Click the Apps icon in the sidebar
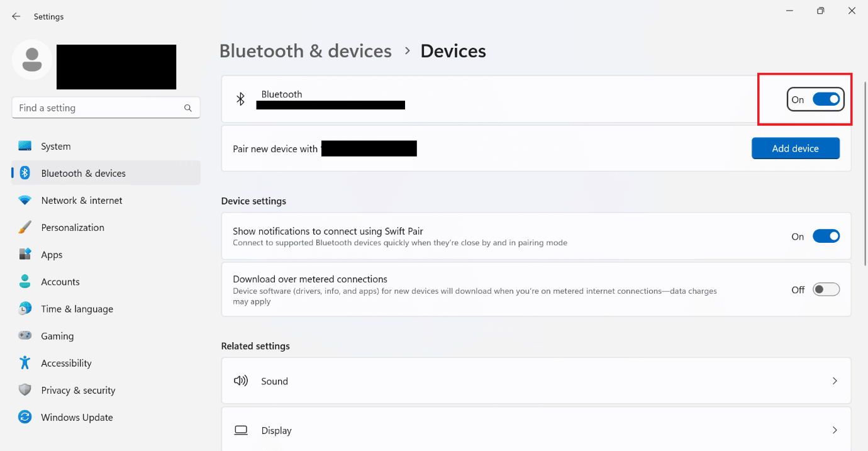 [x=24, y=254]
